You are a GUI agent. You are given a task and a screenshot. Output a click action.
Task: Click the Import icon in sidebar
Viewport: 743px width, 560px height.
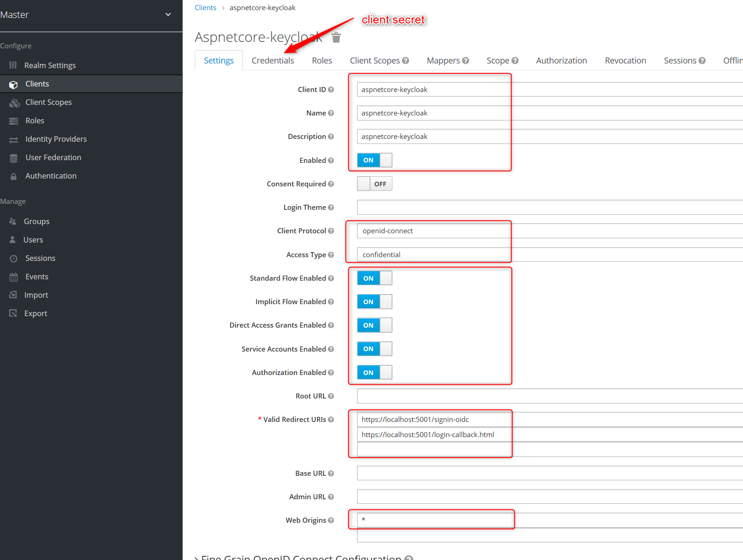point(13,295)
